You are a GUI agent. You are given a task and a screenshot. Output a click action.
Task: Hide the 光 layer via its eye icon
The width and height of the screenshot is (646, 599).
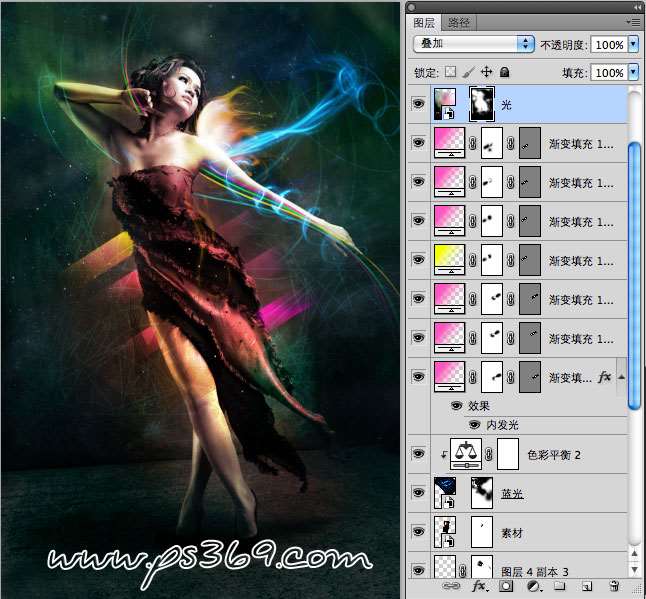419,103
